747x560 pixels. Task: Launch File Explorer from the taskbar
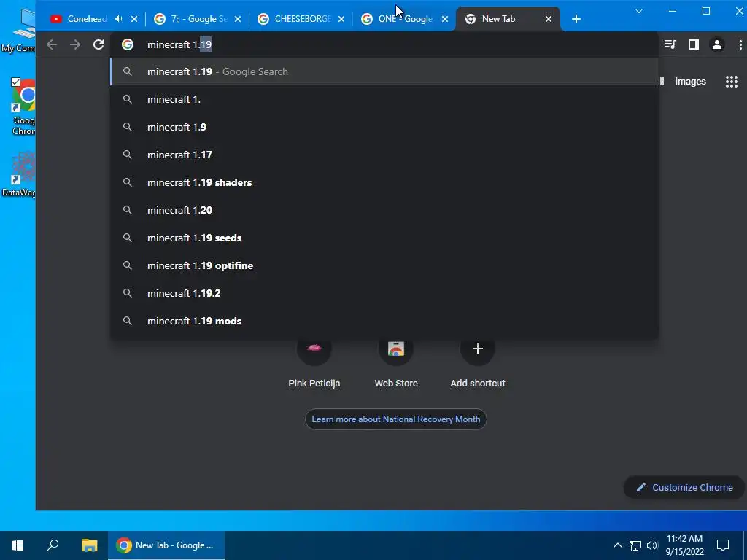point(89,545)
